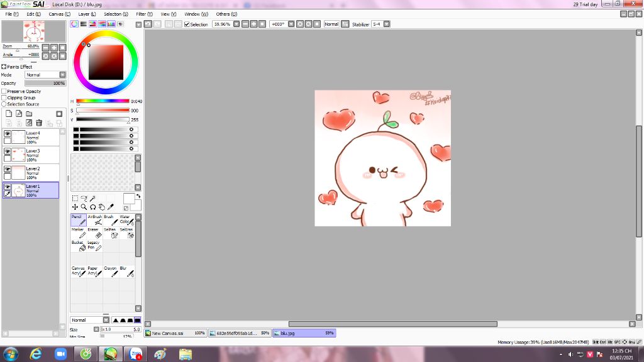
Task: Click the Hue slider bar
Action: pyautogui.click(x=103, y=101)
